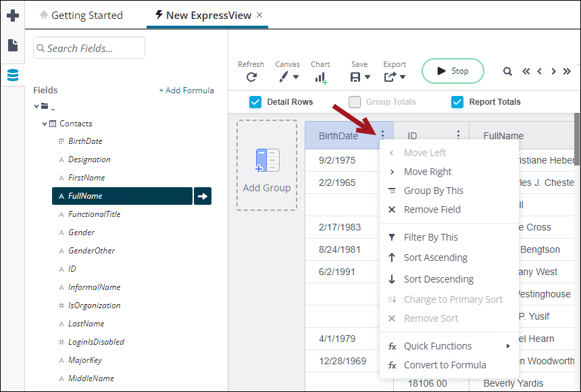This screenshot has height=392, width=581.
Task: Select the database fields icon in sidebar
Action: pos(13,75)
